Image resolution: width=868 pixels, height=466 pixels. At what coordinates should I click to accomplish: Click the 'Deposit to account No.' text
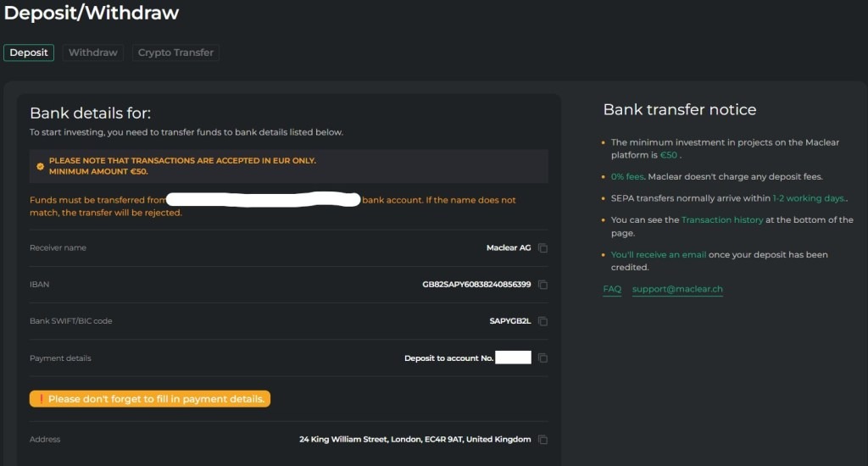pyautogui.click(x=448, y=358)
